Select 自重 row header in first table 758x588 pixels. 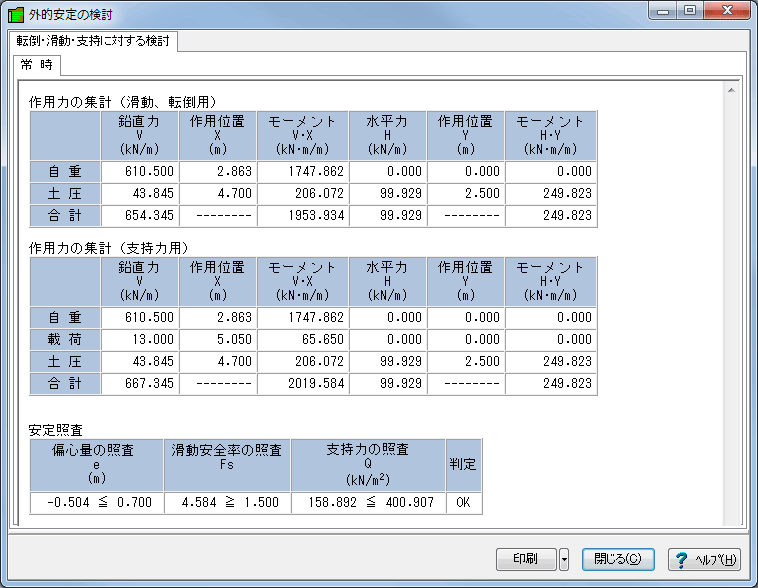(x=65, y=172)
